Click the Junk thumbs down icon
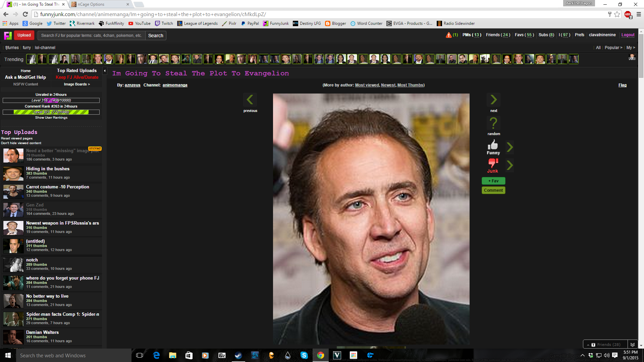This screenshot has width=644, height=362. (x=493, y=163)
